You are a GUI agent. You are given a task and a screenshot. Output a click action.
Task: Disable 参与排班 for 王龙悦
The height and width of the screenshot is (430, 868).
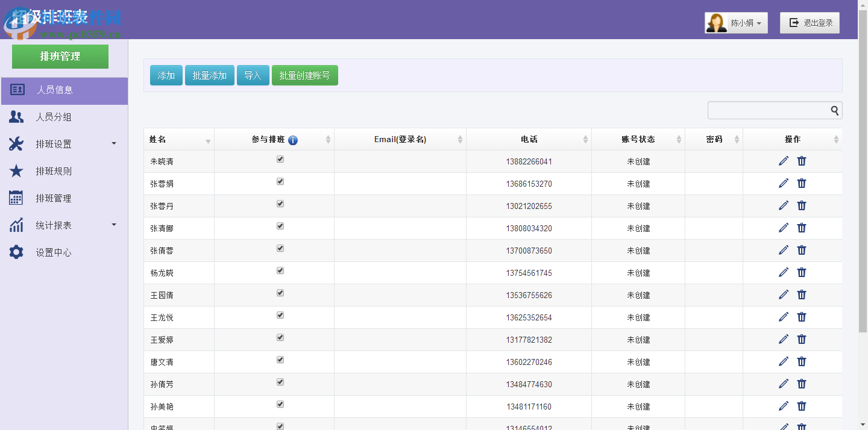(x=280, y=315)
